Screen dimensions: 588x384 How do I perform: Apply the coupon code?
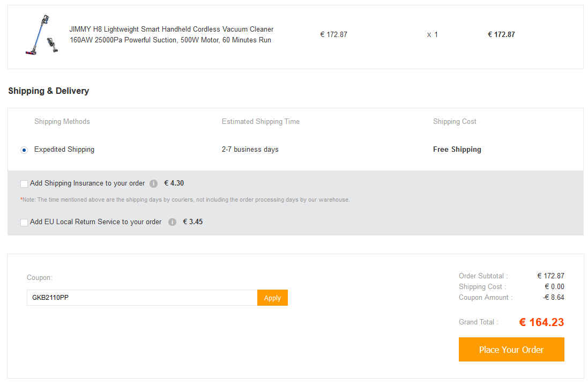(x=272, y=298)
